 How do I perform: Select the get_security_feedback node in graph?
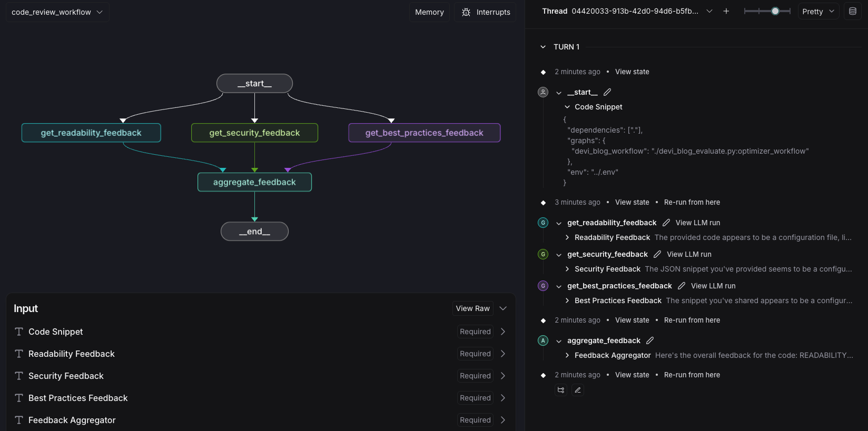(x=254, y=133)
